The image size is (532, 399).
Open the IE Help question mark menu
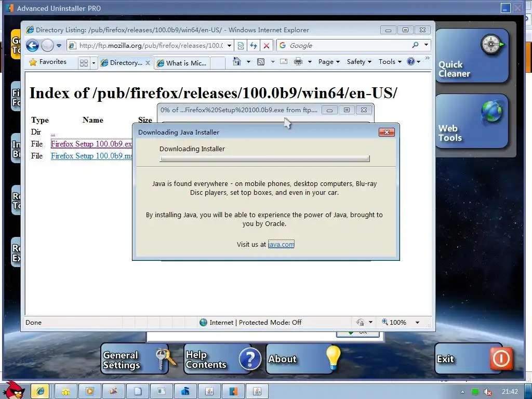pos(414,62)
